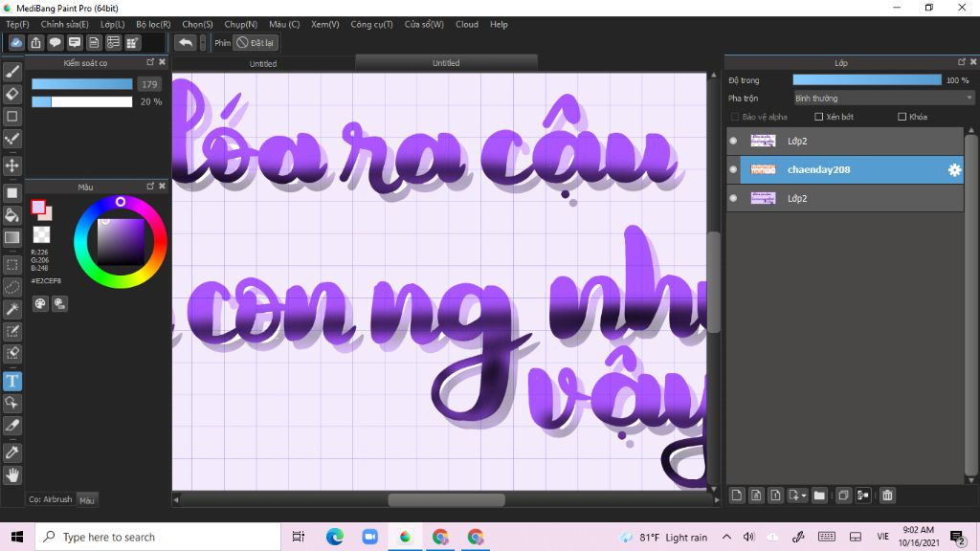Switch to the bottom Màu tab
980x551 pixels.
pyautogui.click(x=87, y=499)
